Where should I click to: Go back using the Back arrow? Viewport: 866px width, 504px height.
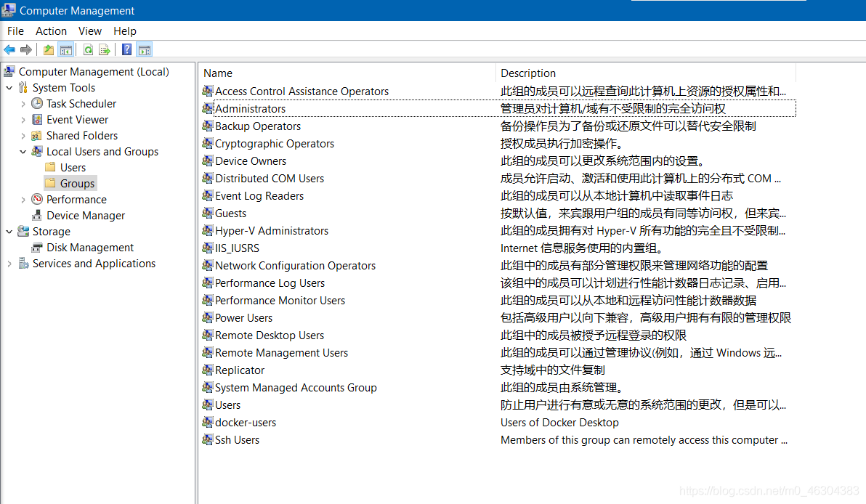pyautogui.click(x=9, y=49)
